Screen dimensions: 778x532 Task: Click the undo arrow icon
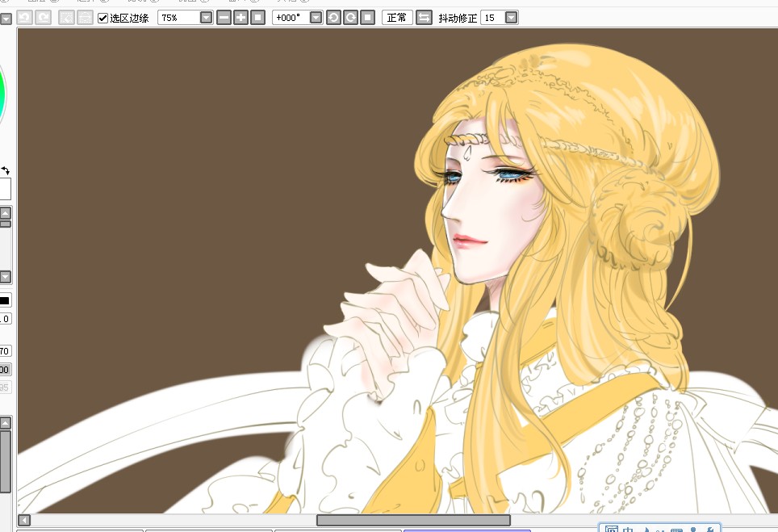pyautogui.click(x=24, y=18)
